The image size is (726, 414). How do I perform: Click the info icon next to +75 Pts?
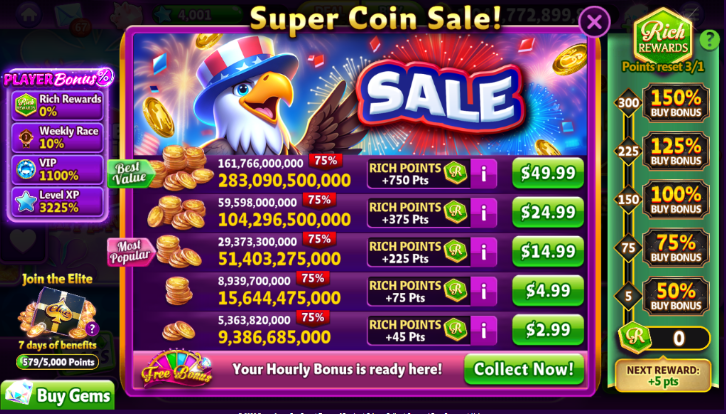[x=484, y=291]
